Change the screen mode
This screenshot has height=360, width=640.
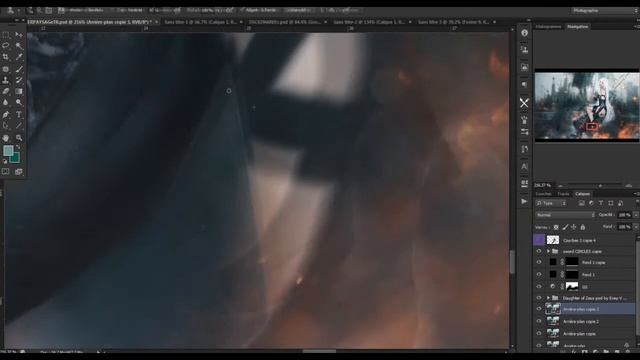(19, 171)
